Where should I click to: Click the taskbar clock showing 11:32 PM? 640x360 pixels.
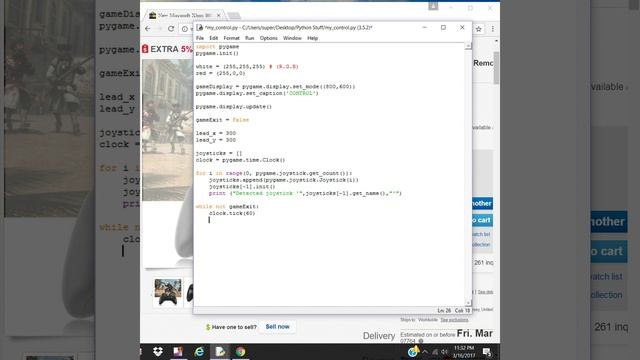coord(464,352)
